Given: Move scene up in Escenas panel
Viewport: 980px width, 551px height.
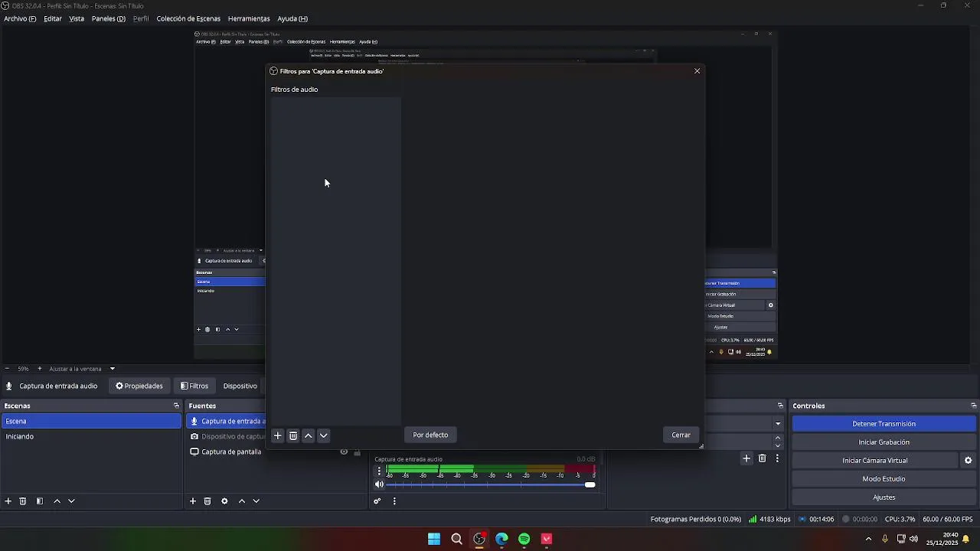Looking at the screenshot, I should (x=57, y=501).
